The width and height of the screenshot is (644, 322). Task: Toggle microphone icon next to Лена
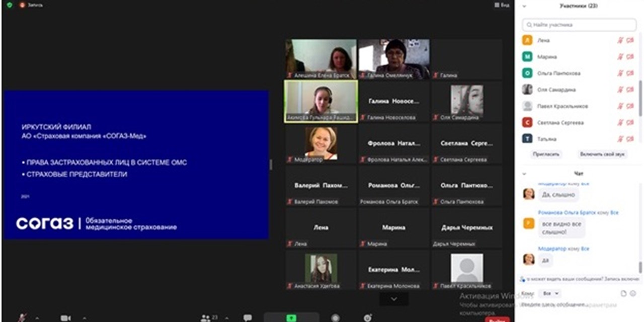620,41
